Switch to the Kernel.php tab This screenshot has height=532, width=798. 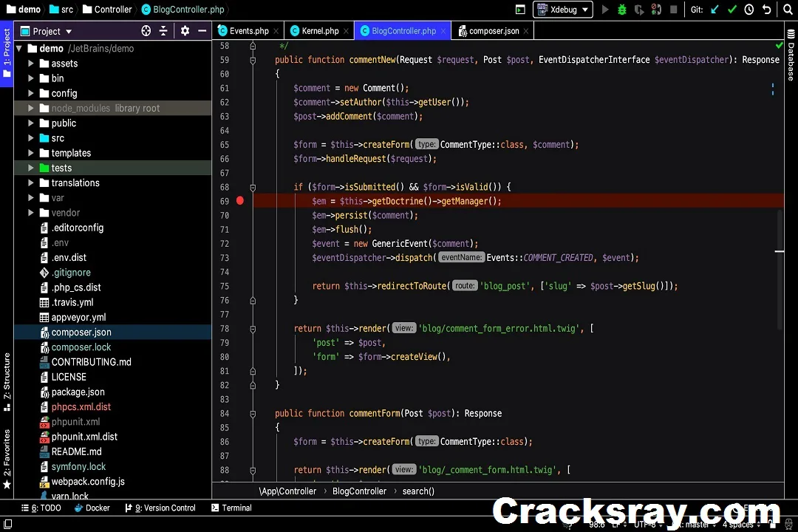click(x=320, y=31)
